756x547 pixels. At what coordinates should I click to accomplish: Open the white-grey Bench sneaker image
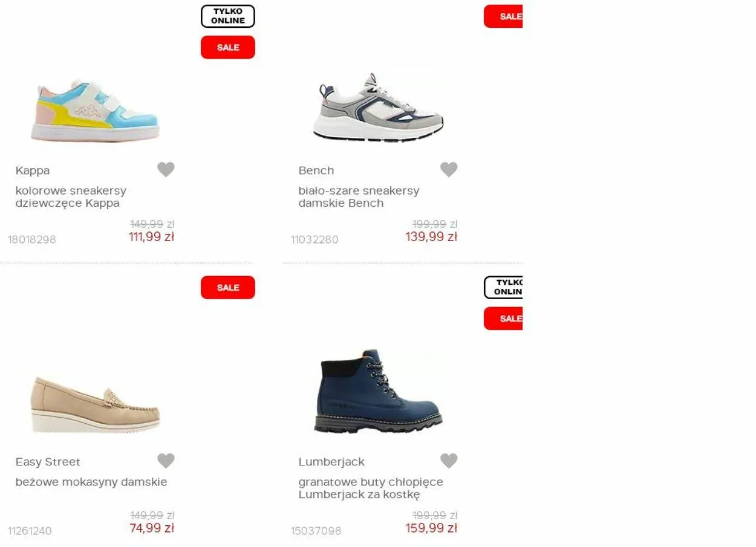pos(378,108)
